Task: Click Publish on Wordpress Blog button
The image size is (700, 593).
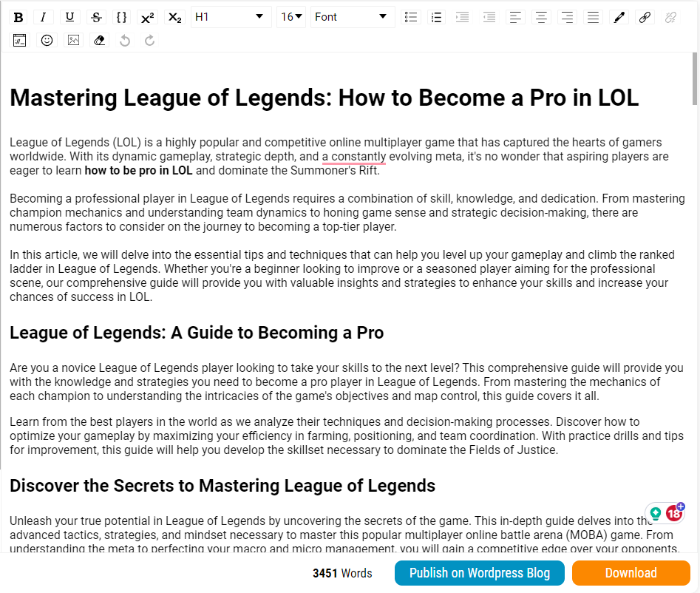Action: tap(480, 573)
